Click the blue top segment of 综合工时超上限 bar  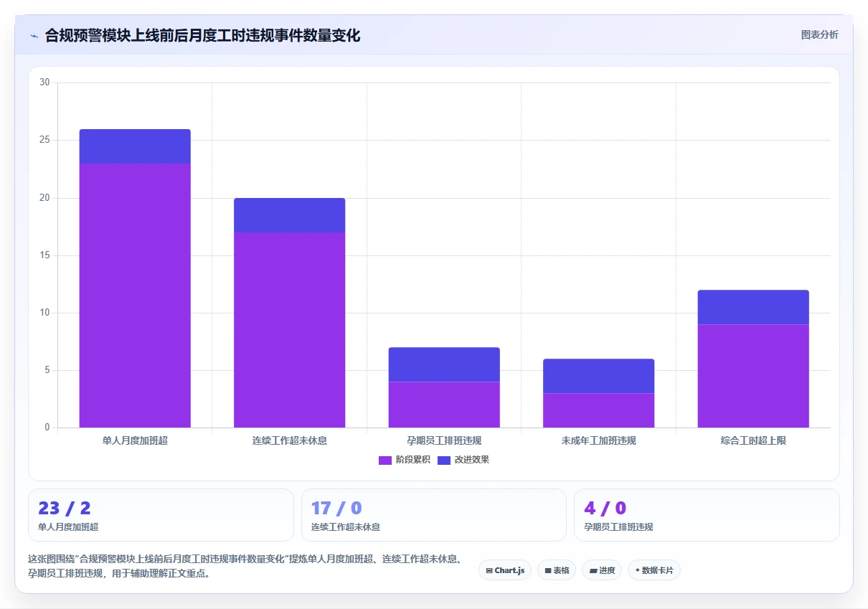753,307
